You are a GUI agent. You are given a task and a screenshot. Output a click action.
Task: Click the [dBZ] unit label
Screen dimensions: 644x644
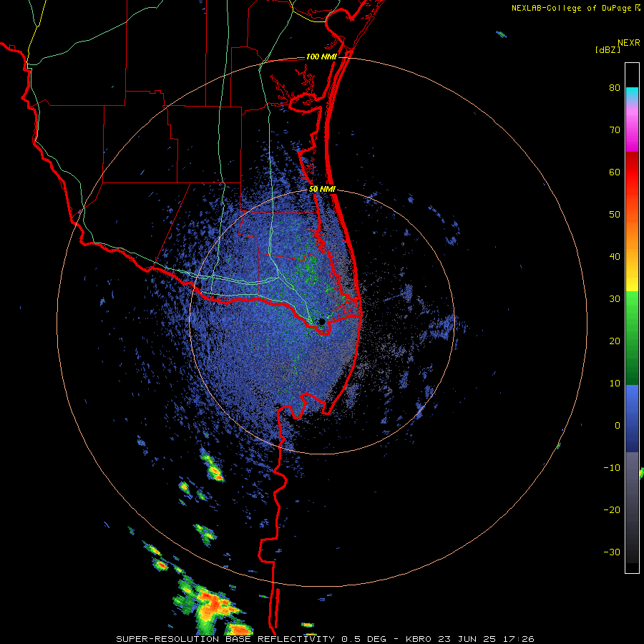pyautogui.click(x=608, y=49)
